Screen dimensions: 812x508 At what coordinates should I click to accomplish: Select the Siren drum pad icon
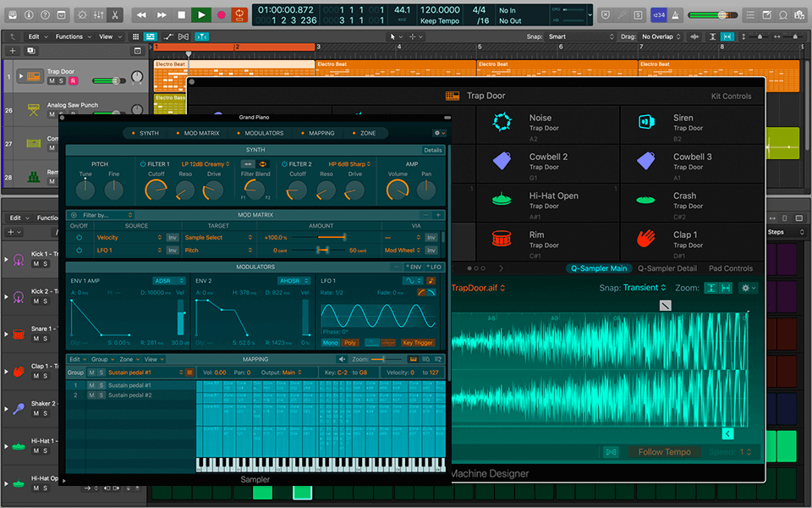(x=647, y=123)
